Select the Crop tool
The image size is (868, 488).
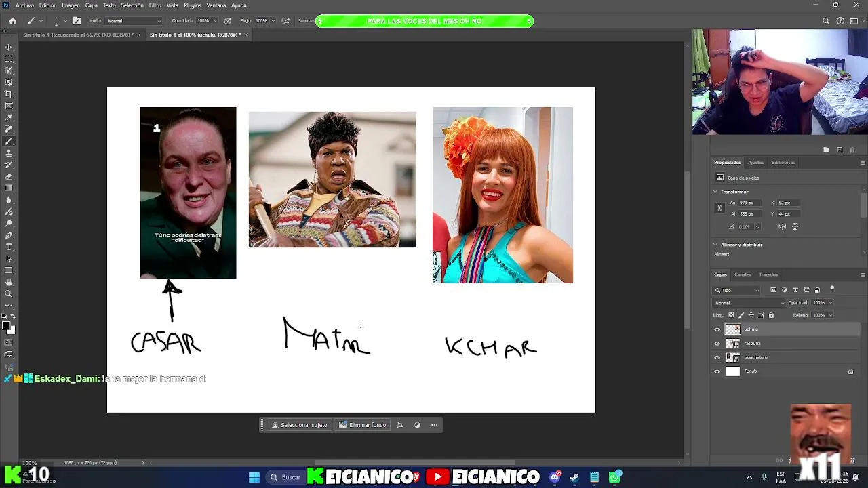pos(9,94)
